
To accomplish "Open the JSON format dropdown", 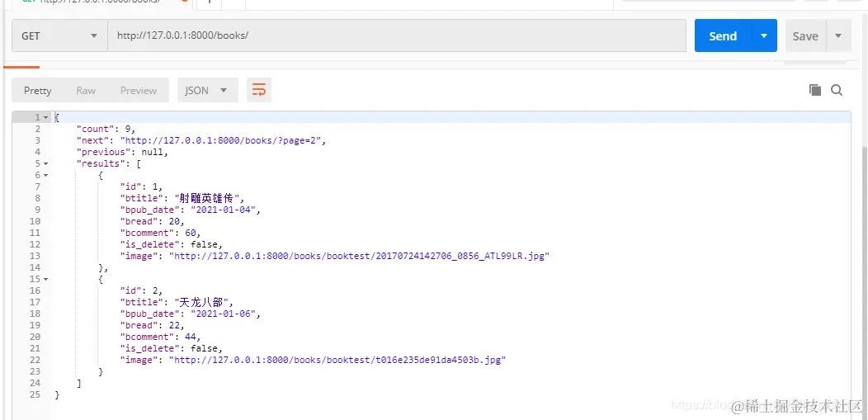I will 208,90.
